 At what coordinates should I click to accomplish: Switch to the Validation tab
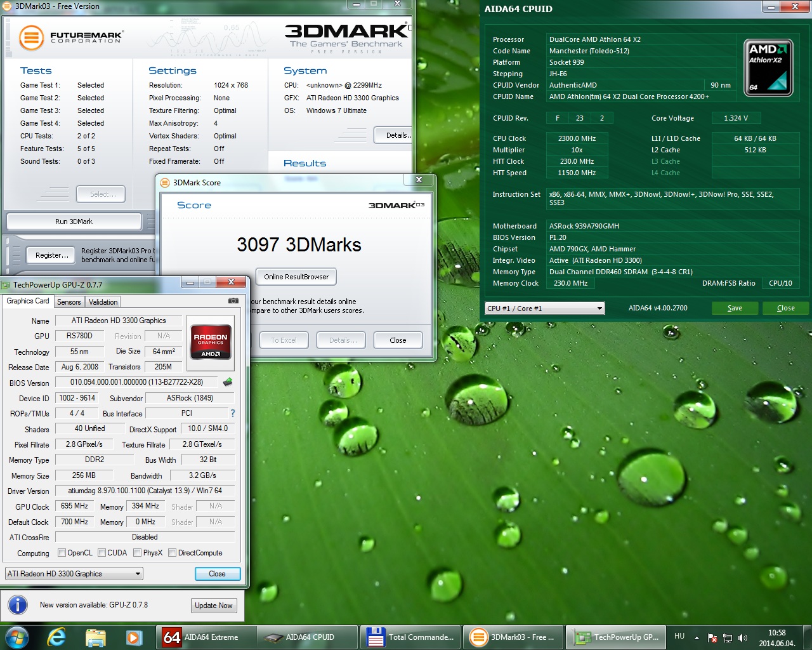(x=103, y=302)
